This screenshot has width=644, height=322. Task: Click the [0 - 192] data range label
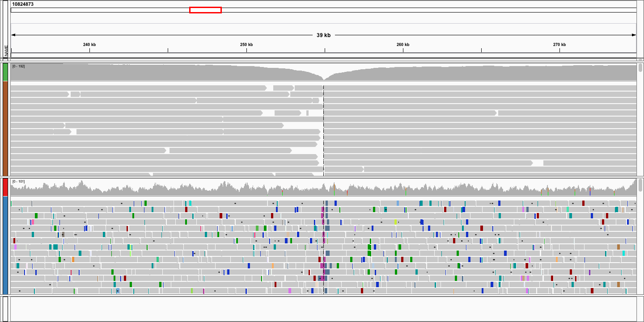(19, 66)
